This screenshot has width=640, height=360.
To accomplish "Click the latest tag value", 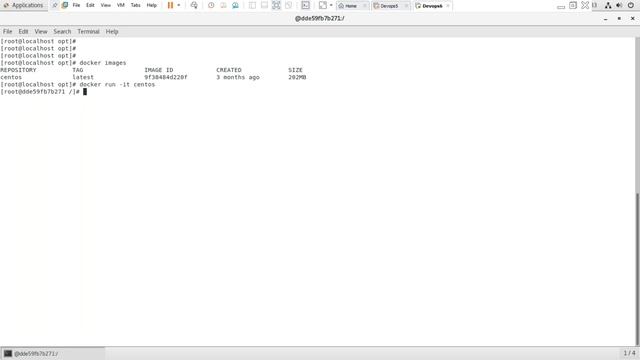I will [x=83, y=77].
